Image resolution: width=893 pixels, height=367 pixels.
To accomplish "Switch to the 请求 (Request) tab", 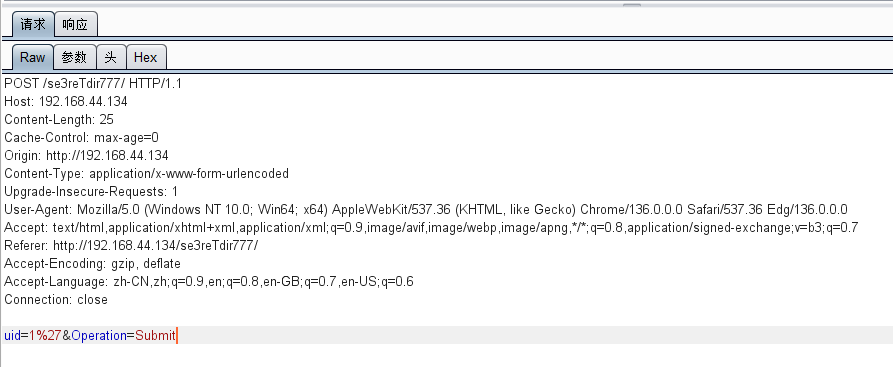I will [x=33, y=25].
